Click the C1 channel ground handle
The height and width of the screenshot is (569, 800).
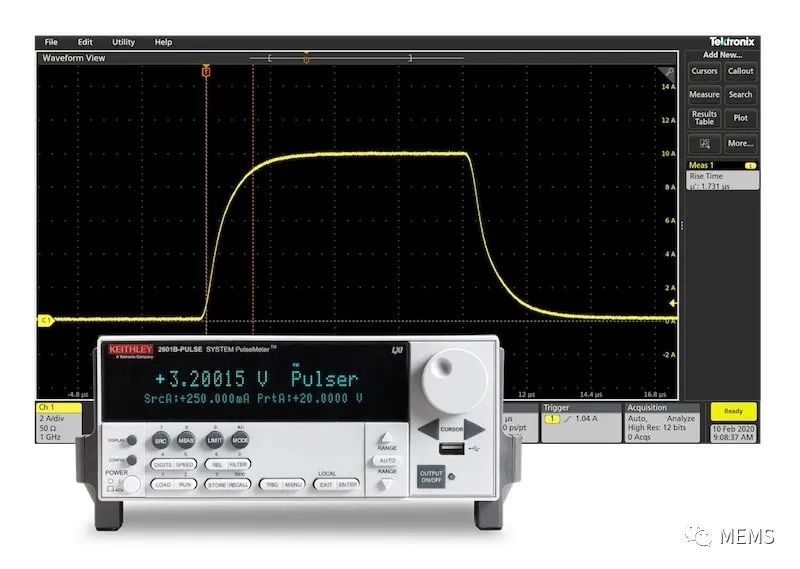pyautogui.click(x=46, y=320)
